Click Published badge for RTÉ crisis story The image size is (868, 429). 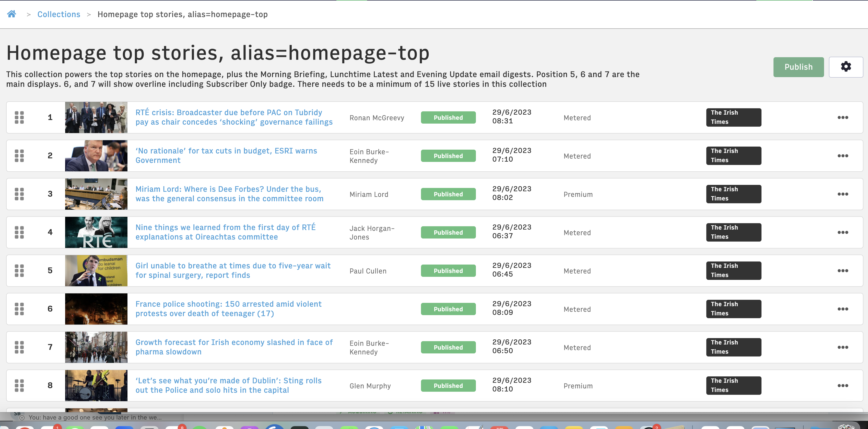448,117
